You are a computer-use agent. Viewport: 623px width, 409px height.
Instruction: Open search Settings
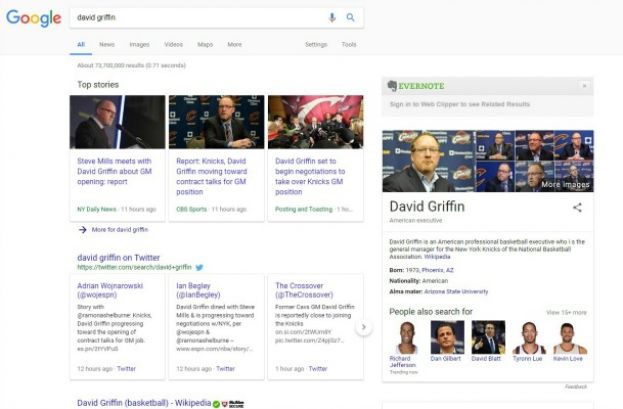coord(316,45)
